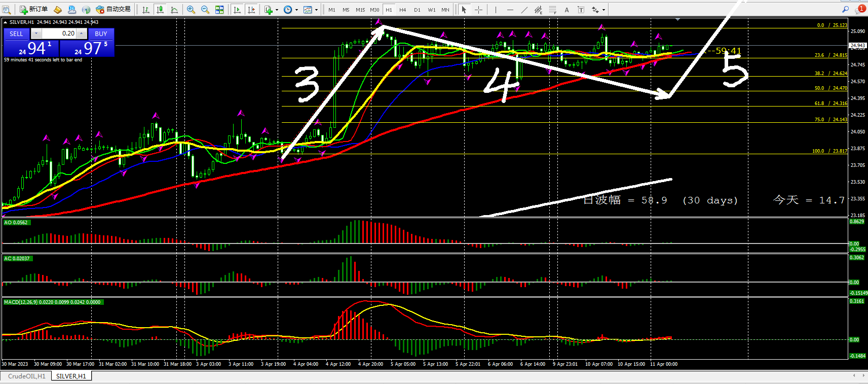Image resolution: width=868 pixels, height=384 pixels.
Task: Toggle the chart auto scroll button
Action: point(237,10)
